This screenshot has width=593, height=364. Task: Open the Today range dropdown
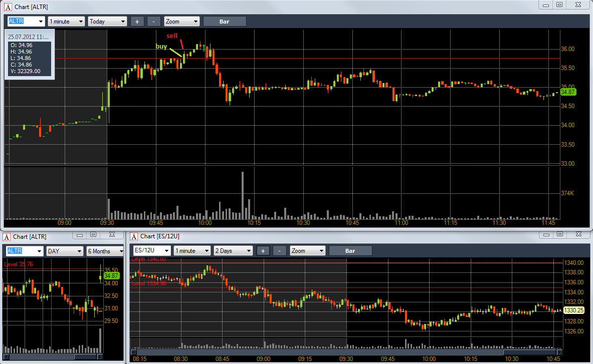pos(107,22)
